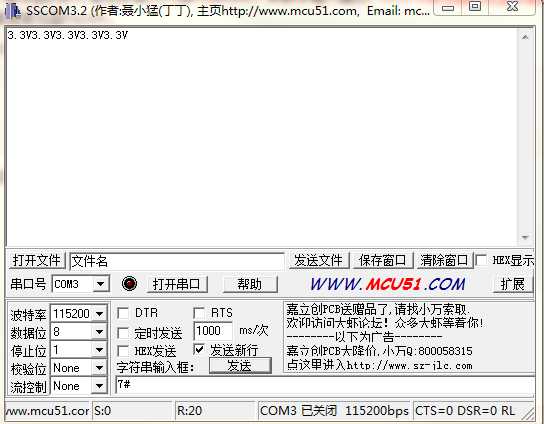The image size is (544, 424).
Task: Click the R:20 received counter in status bar
Action: (x=215, y=411)
